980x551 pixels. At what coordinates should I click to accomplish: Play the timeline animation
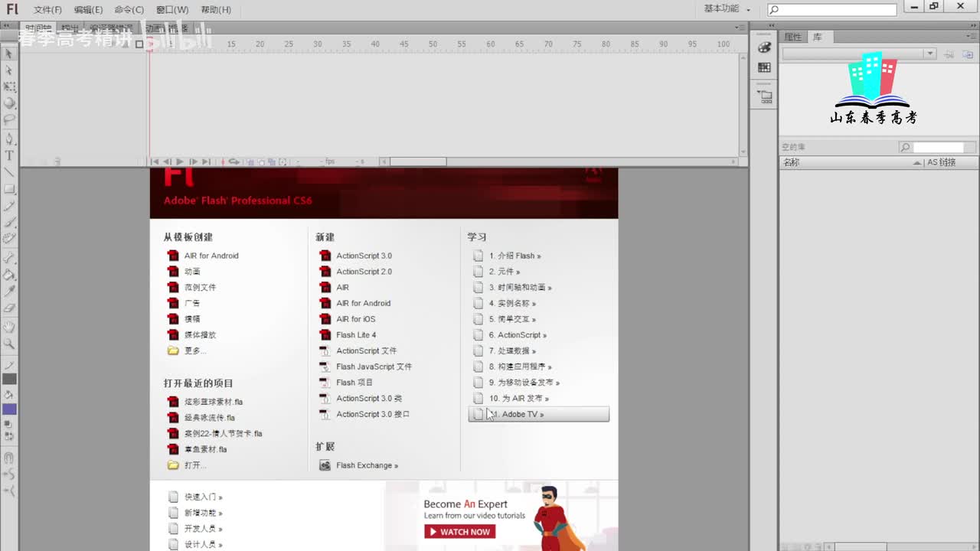(x=180, y=161)
